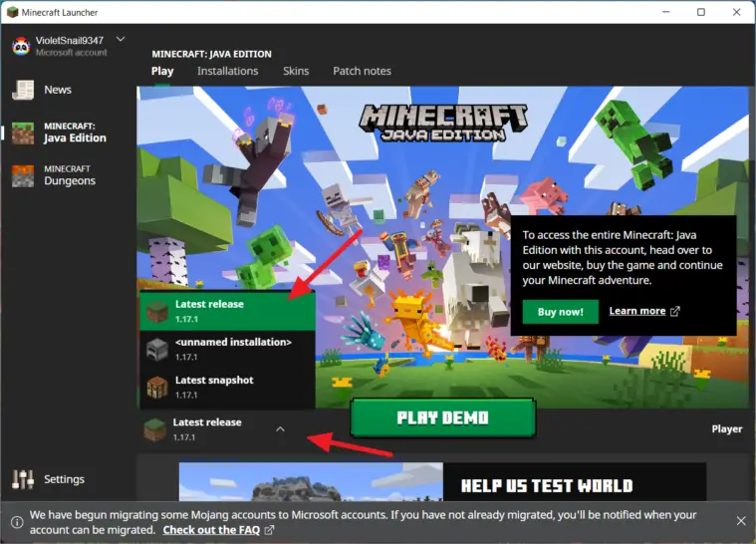Open News via its newspaper icon

[23, 90]
